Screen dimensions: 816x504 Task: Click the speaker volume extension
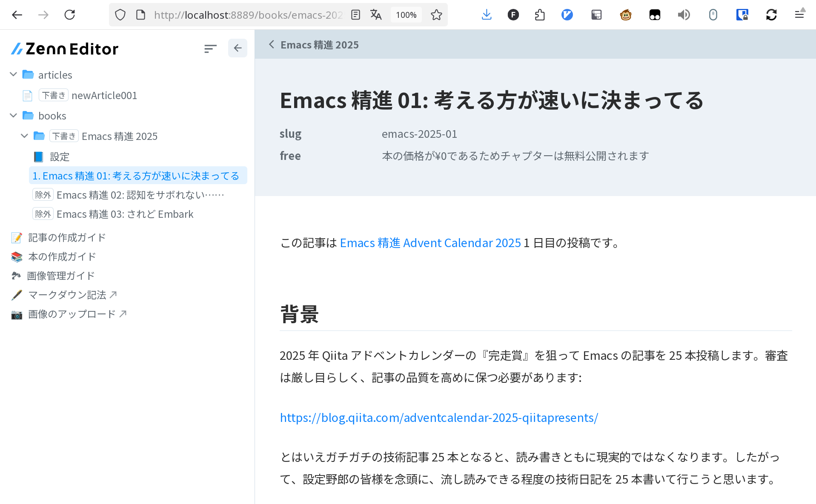(x=684, y=15)
